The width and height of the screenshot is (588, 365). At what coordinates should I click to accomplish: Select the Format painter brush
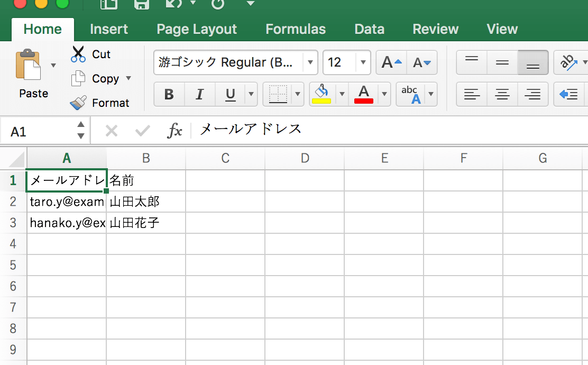(x=78, y=103)
